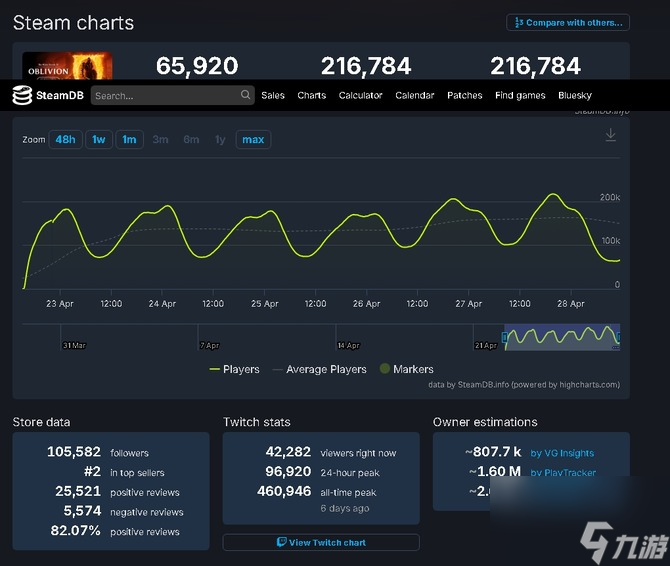670x566 pixels.
Task: Toggle the Markers legend entry
Action: coord(406,369)
